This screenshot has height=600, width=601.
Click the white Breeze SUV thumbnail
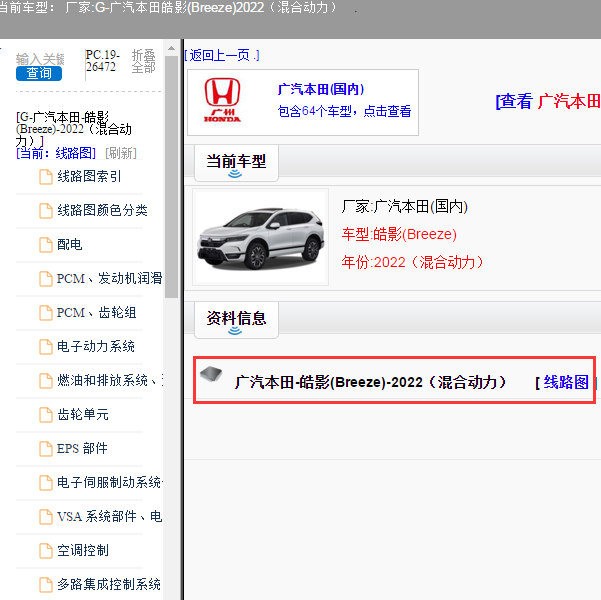pyautogui.click(x=260, y=237)
